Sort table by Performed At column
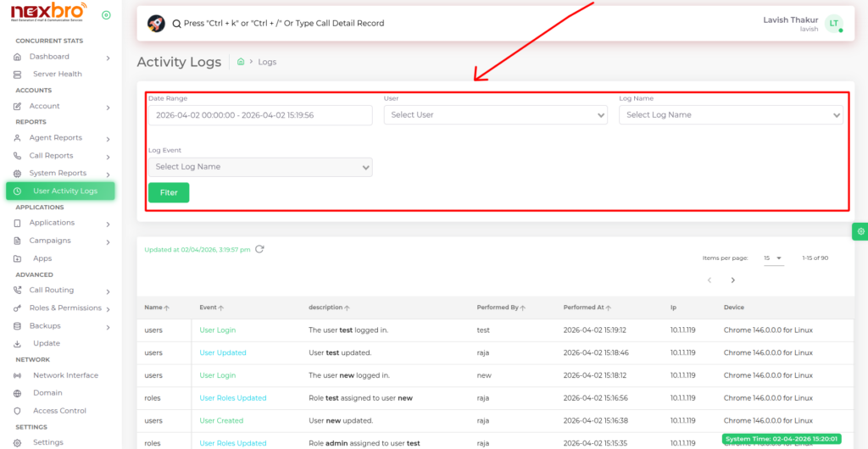The width and height of the screenshot is (868, 449). coord(590,308)
